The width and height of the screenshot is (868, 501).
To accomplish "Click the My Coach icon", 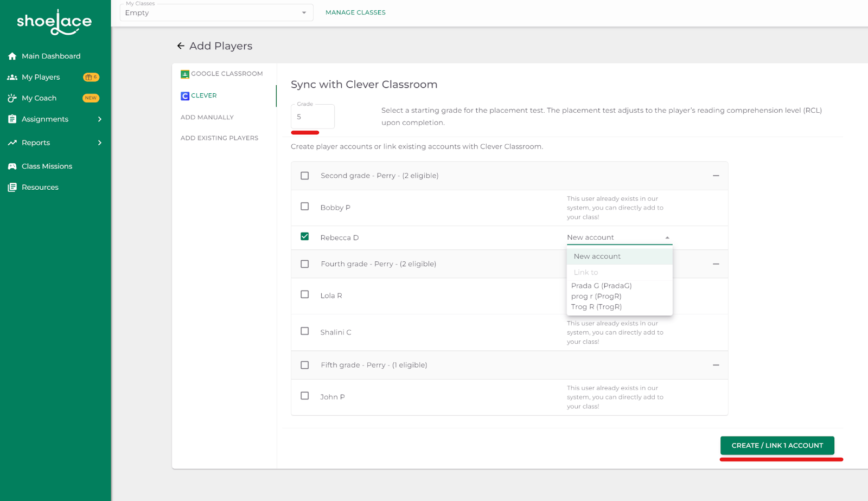I will click(12, 98).
